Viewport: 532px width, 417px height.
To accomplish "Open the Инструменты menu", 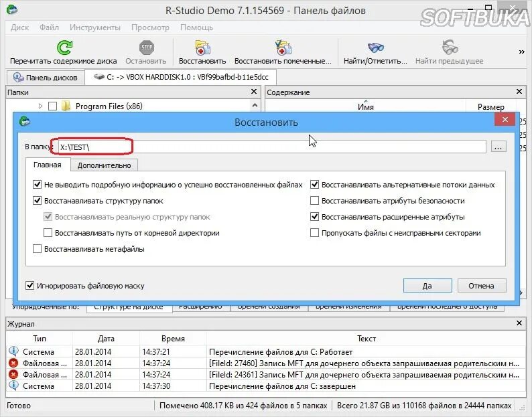I will [95, 27].
